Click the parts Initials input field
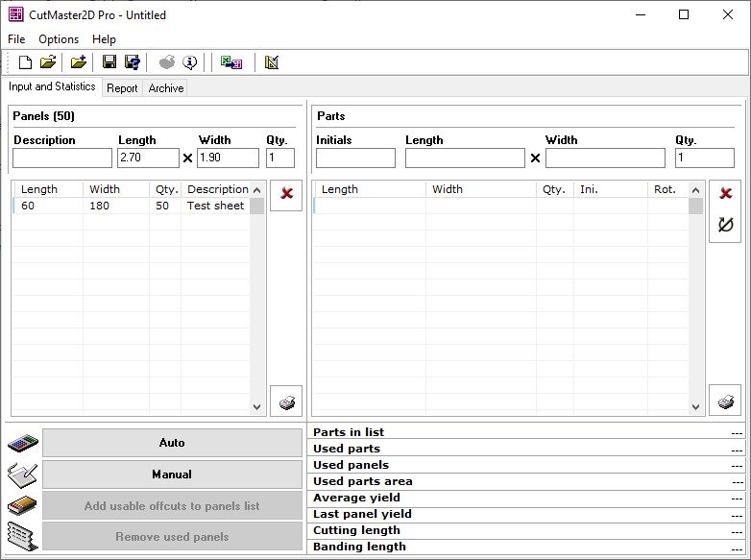The image size is (751, 560). (355, 158)
